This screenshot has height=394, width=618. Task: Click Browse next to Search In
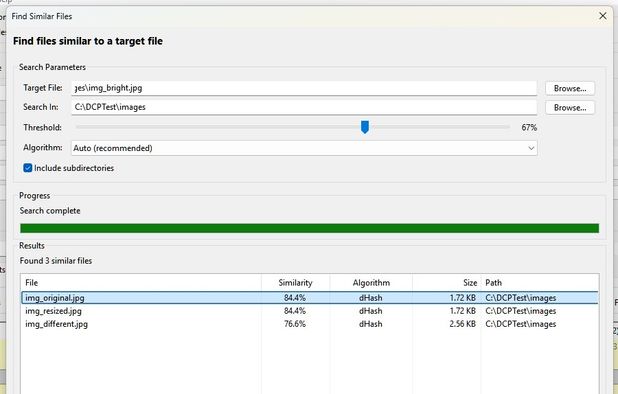pyautogui.click(x=570, y=108)
